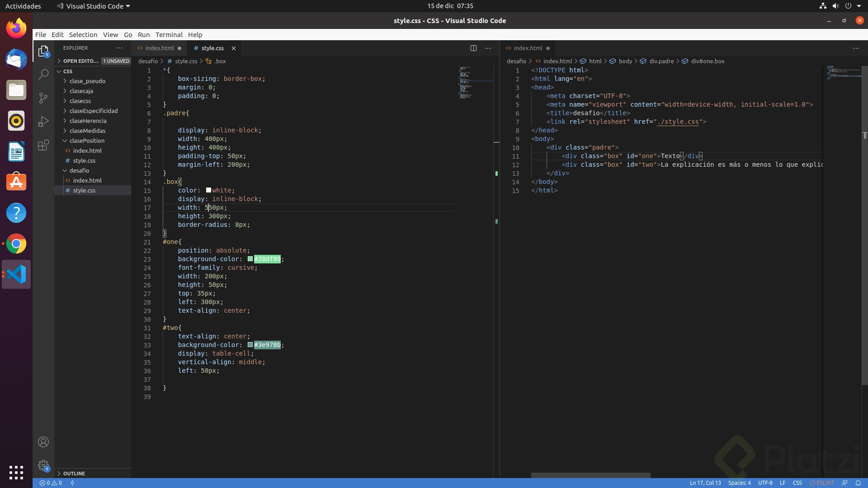The width and height of the screenshot is (868, 488).
Task: Expand the claseMedidas folder
Action: click(93, 131)
